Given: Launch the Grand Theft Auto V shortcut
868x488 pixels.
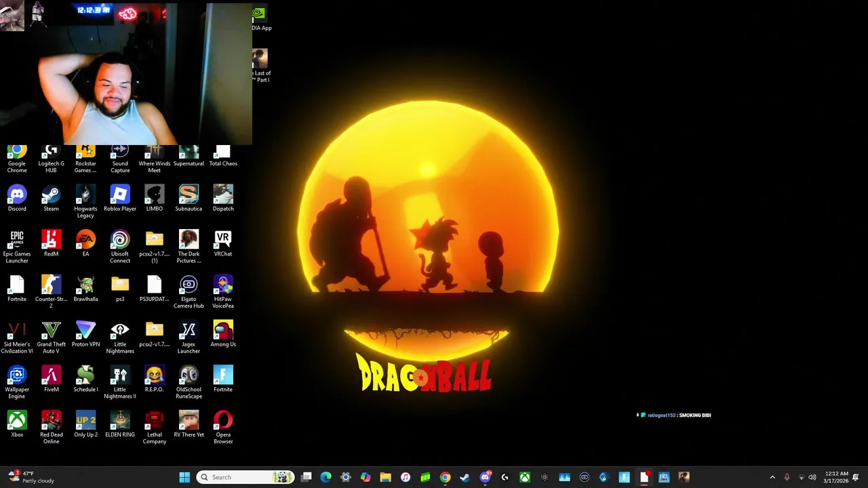Looking at the screenshot, I should point(51,338).
